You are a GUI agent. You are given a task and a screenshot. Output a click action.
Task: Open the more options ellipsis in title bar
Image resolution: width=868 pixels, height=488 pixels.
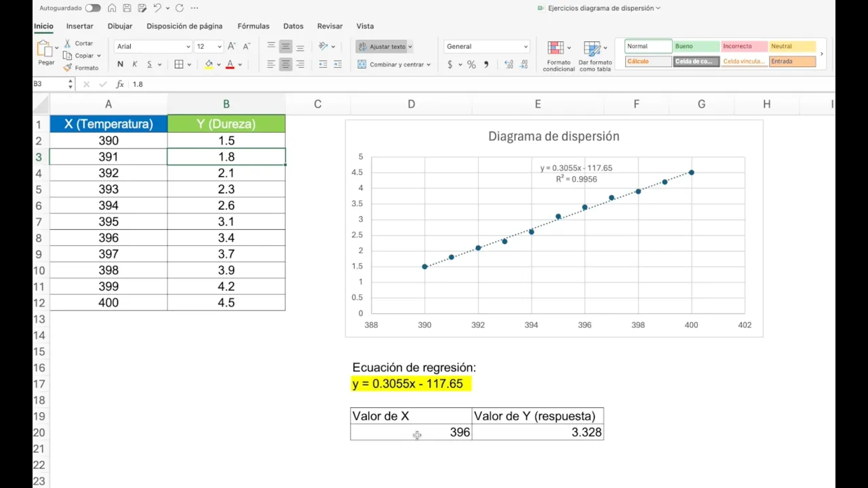coord(195,8)
